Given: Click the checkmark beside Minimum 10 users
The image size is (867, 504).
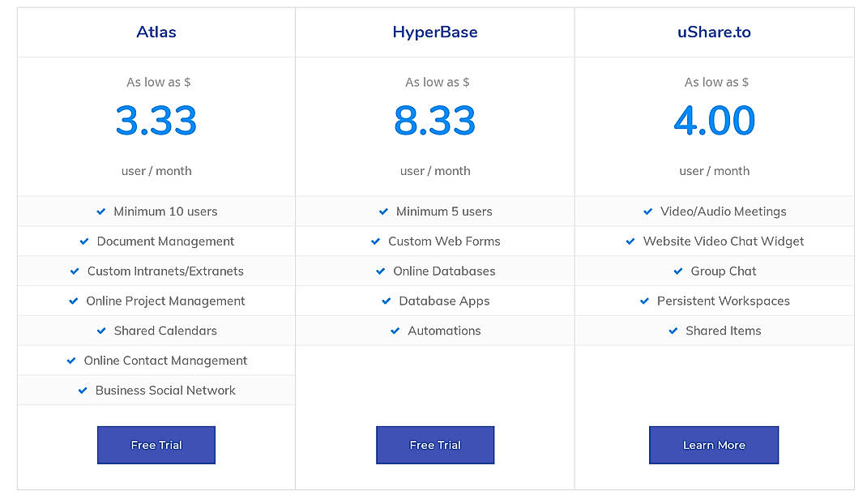Looking at the screenshot, I should pos(101,211).
